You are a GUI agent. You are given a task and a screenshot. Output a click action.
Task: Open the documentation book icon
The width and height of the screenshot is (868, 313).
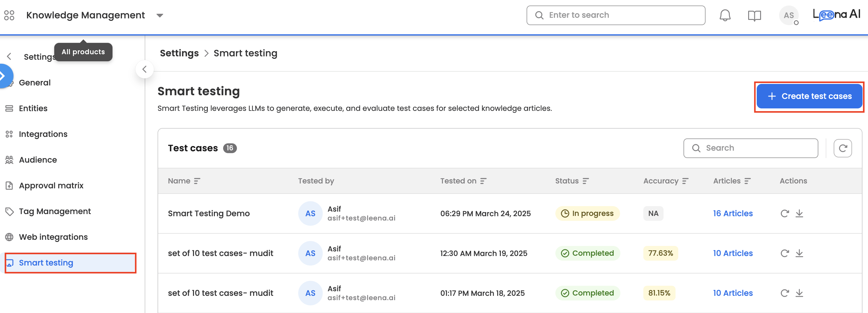(x=754, y=16)
